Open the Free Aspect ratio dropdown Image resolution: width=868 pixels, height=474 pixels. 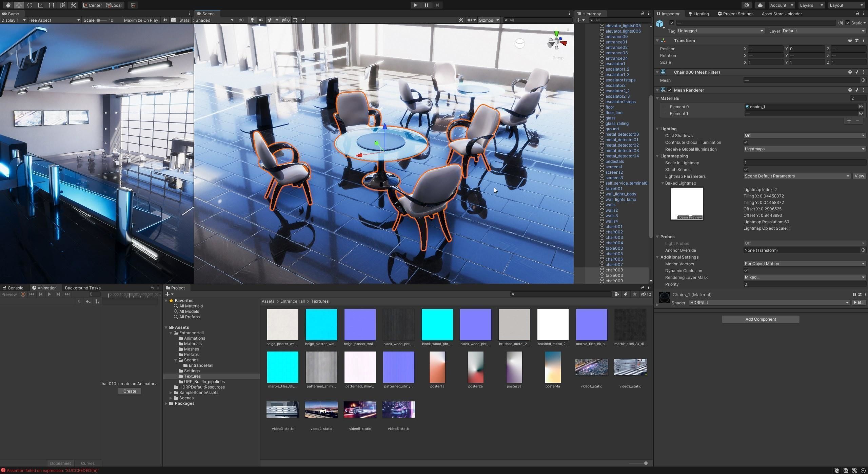53,20
